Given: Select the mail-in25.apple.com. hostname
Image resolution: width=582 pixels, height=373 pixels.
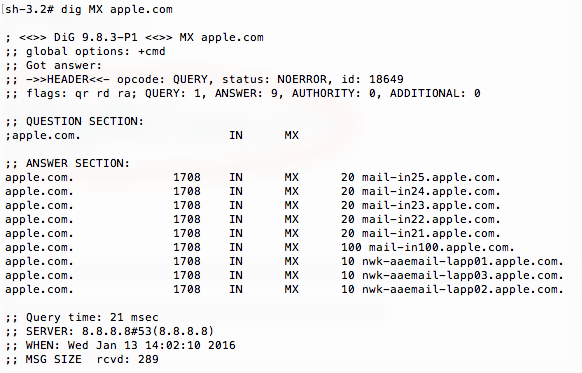Looking at the screenshot, I should click(x=431, y=178).
